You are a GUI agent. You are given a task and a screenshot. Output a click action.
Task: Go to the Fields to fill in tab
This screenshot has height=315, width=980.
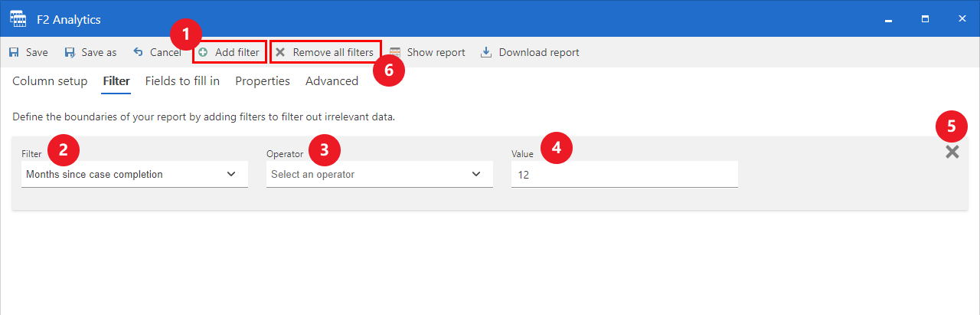tap(182, 81)
